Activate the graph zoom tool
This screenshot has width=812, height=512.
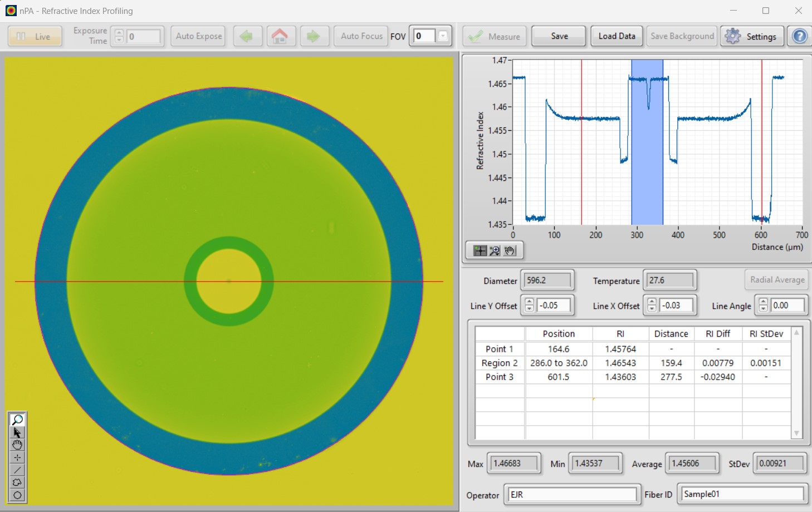495,251
